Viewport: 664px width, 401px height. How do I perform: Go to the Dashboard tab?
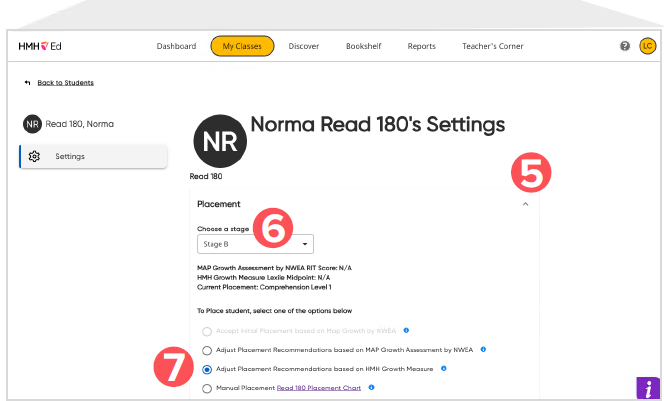coord(176,46)
